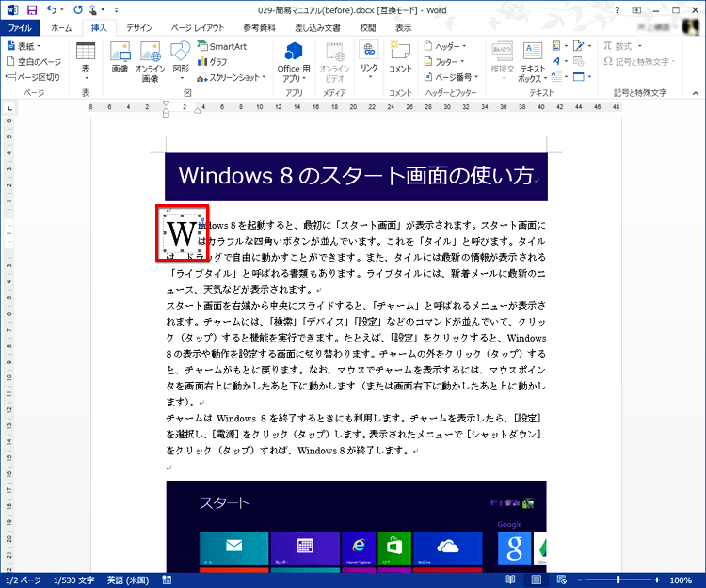Click the オンラインビデオ online video icon
Image resolution: width=706 pixels, height=588 pixels.
[334, 62]
